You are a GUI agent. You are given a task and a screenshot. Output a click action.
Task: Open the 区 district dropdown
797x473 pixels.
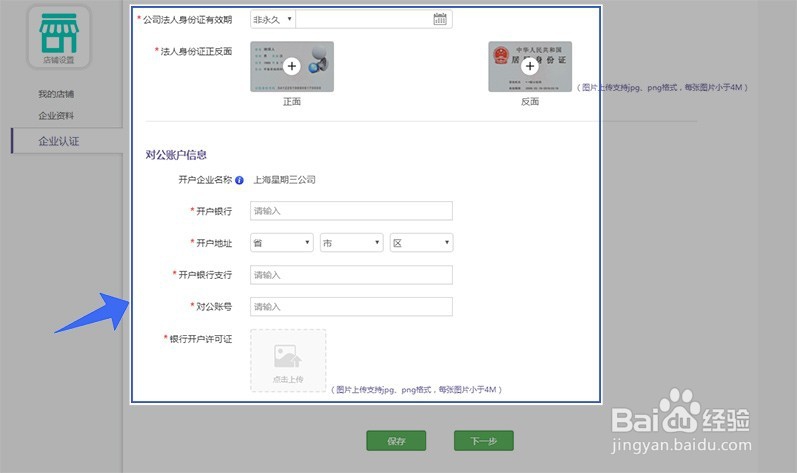pyautogui.click(x=421, y=243)
